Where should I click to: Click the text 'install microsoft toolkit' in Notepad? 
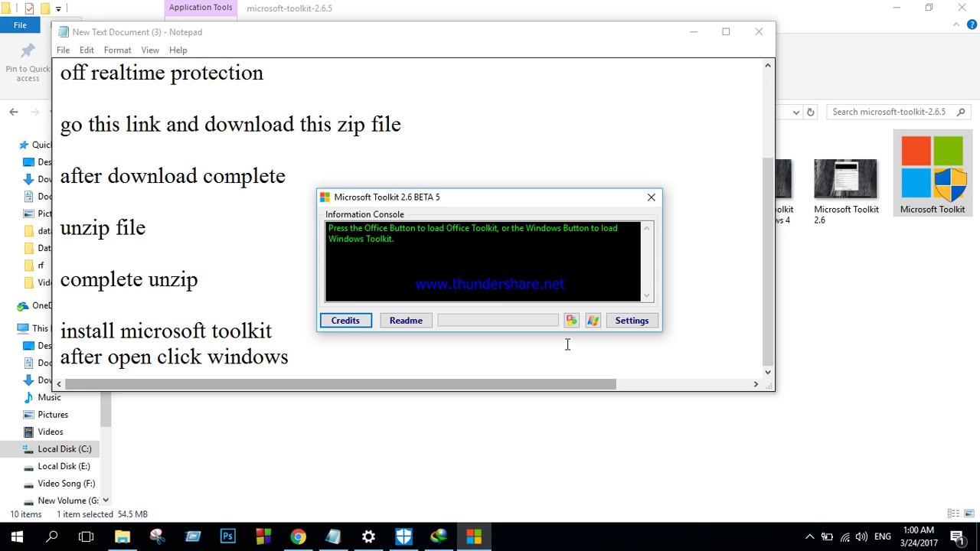tap(166, 331)
